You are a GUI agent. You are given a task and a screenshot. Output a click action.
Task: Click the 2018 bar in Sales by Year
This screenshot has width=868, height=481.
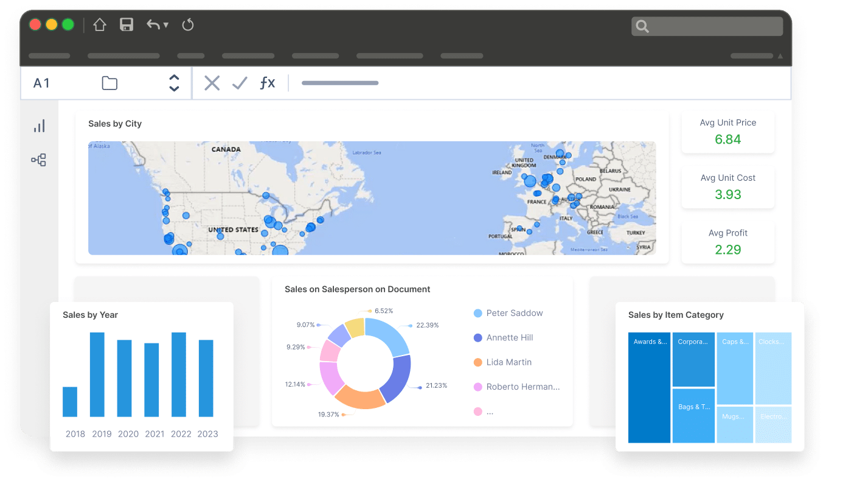click(70, 402)
